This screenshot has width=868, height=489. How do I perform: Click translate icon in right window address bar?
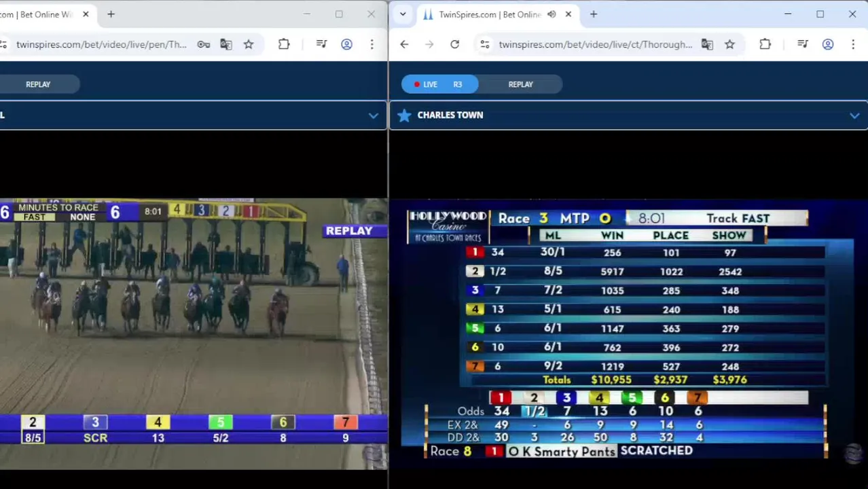click(707, 44)
